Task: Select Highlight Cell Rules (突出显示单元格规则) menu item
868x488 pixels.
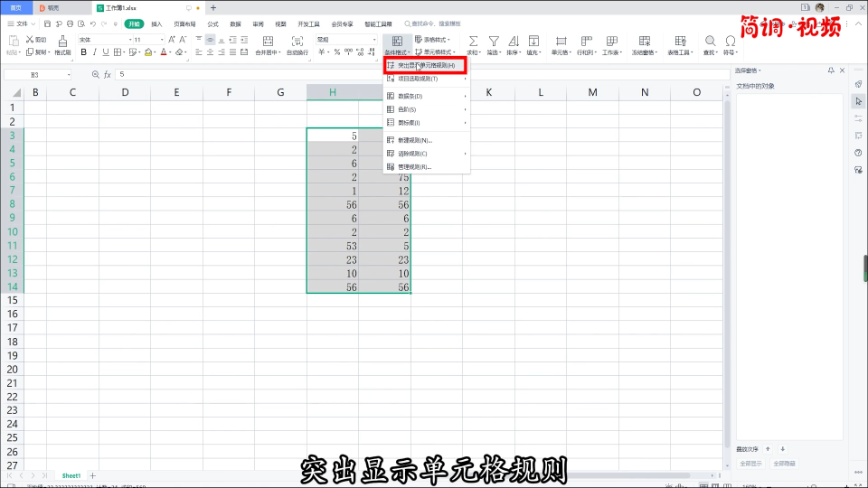Action: pyautogui.click(x=426, y=66)
